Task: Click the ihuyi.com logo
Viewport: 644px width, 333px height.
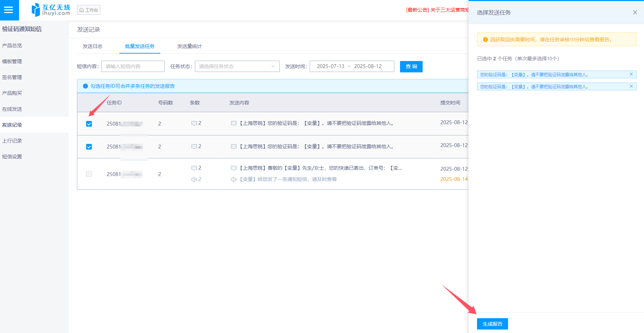Action: coord(51,10)
